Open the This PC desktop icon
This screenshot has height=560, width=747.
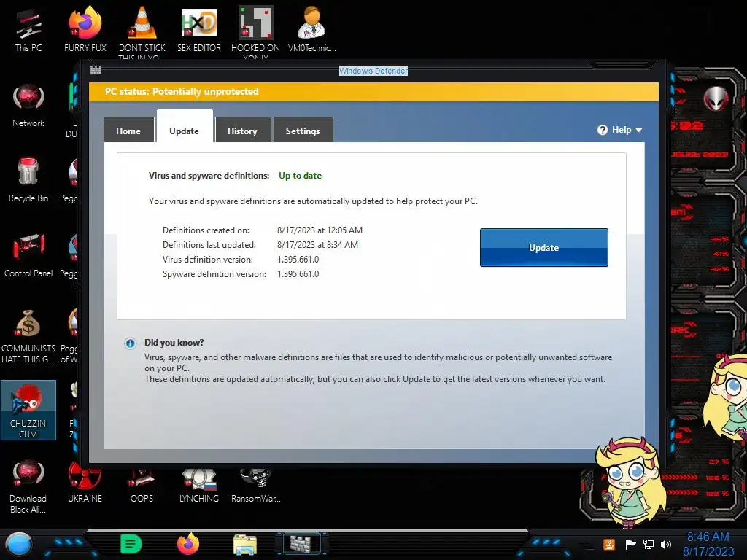click(x=28, y=31)
